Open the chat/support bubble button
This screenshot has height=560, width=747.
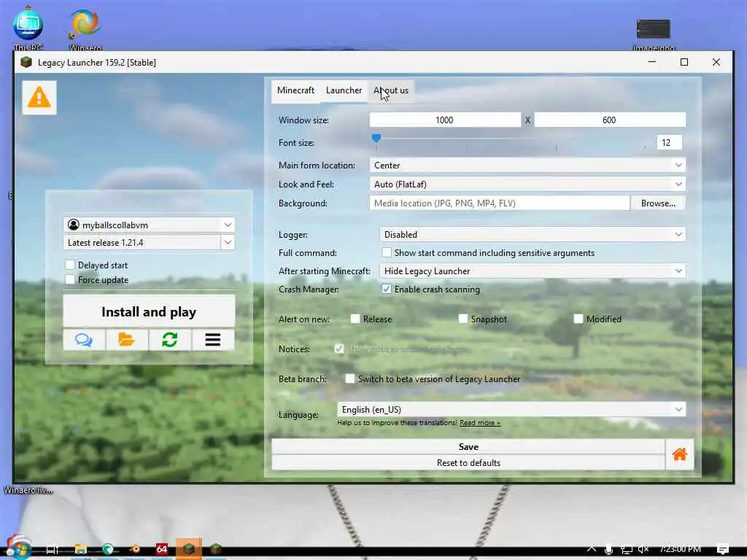click(x=84, y=340)
